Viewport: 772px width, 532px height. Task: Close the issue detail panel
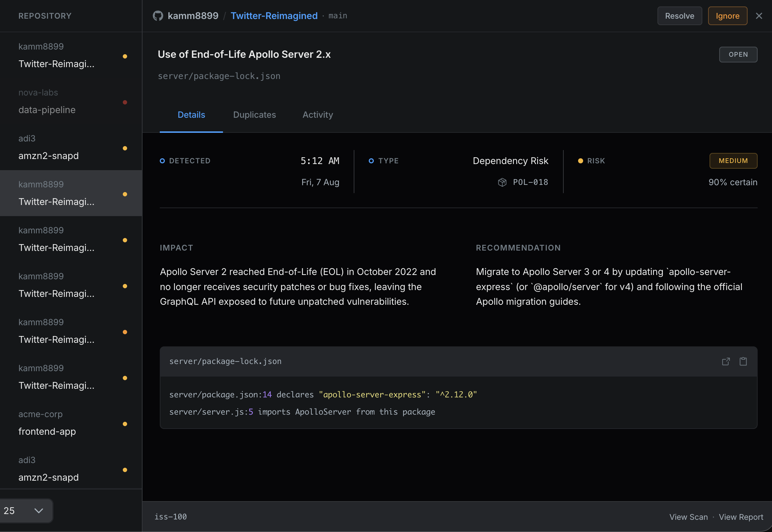tap(759, 16)
